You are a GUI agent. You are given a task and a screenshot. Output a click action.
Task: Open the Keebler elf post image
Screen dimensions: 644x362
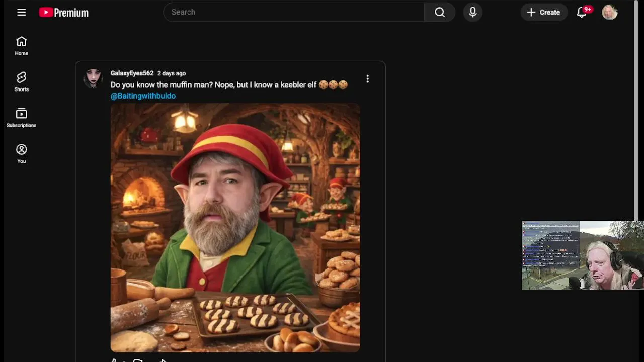tap(235, 227)
